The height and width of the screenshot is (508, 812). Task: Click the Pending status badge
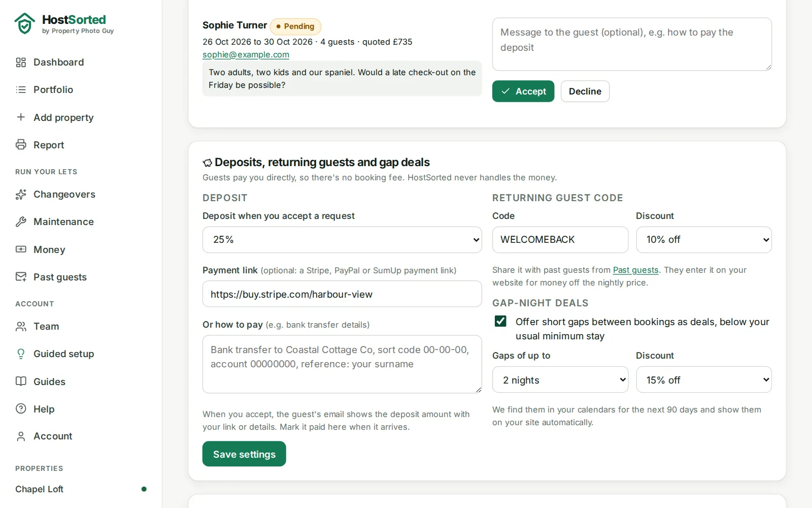(295, 26)
